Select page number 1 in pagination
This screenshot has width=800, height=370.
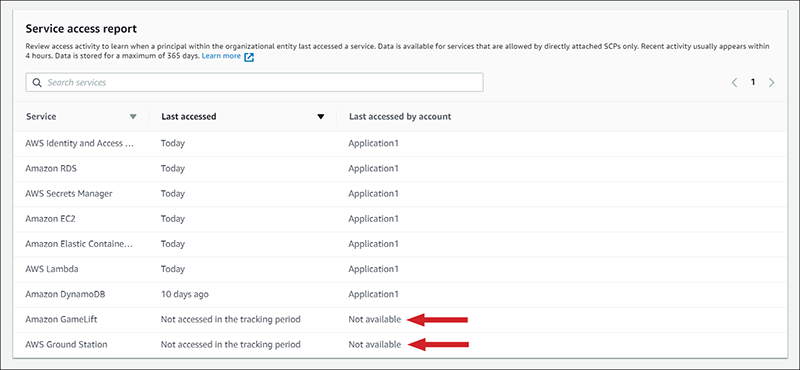753,82
